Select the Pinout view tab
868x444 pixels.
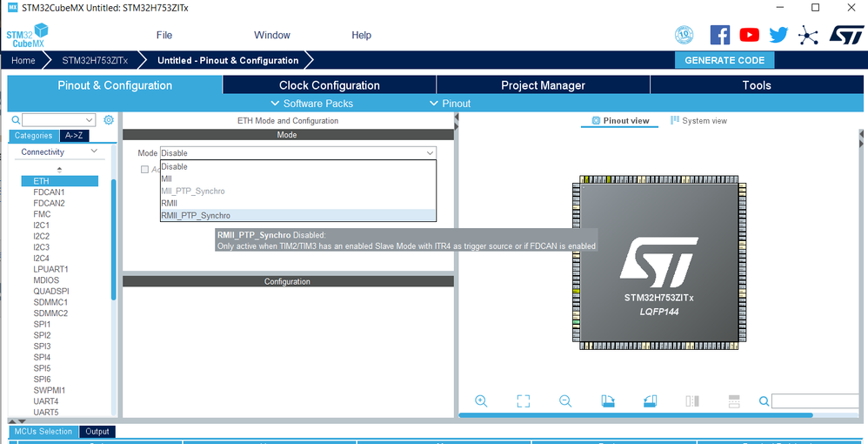[620, 121]
